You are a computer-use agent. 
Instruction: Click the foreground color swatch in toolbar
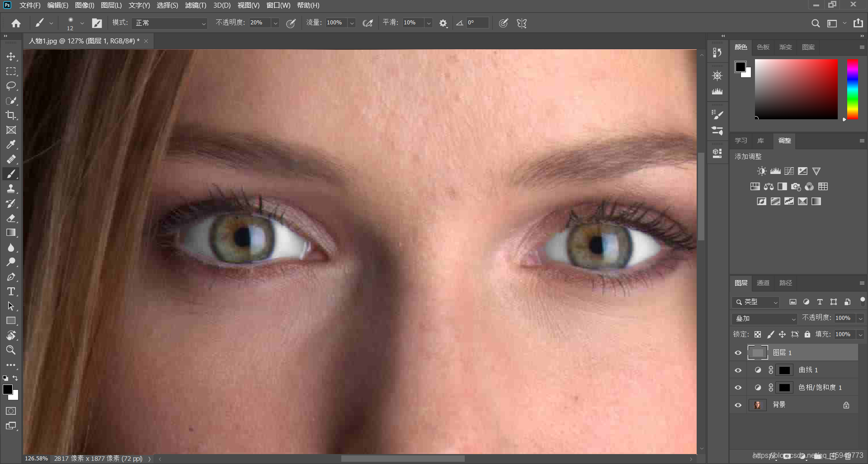[x=8, y=390]
